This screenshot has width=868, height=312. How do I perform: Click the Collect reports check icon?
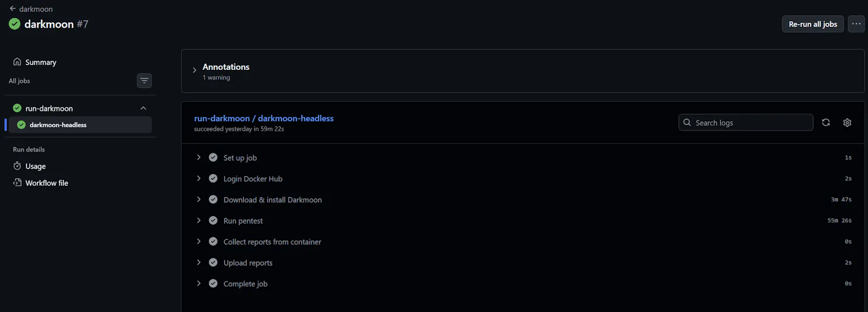tap(213, 242)
